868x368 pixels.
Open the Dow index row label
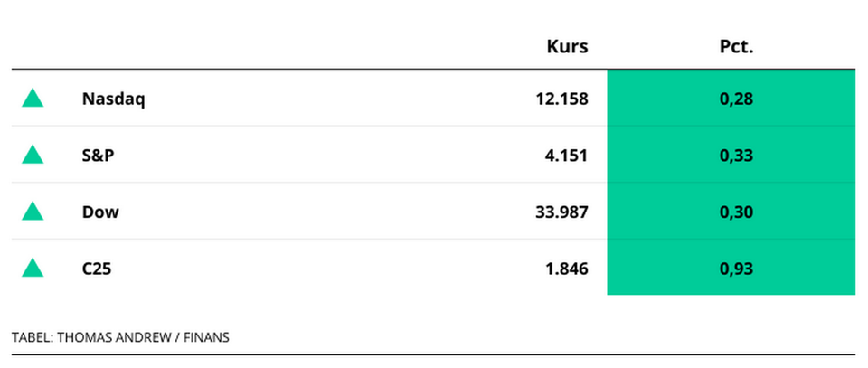click(x=100, y=212)
